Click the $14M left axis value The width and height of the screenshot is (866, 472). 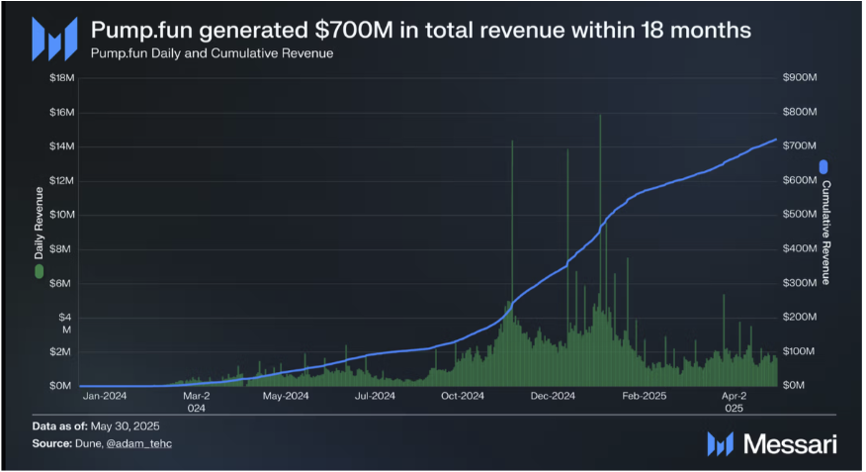61,146
